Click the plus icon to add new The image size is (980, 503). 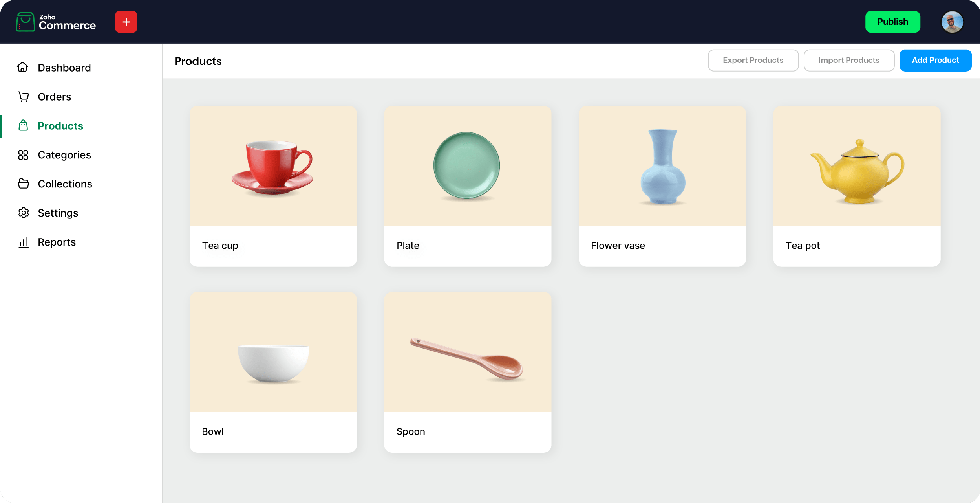[x=126, y=22]
